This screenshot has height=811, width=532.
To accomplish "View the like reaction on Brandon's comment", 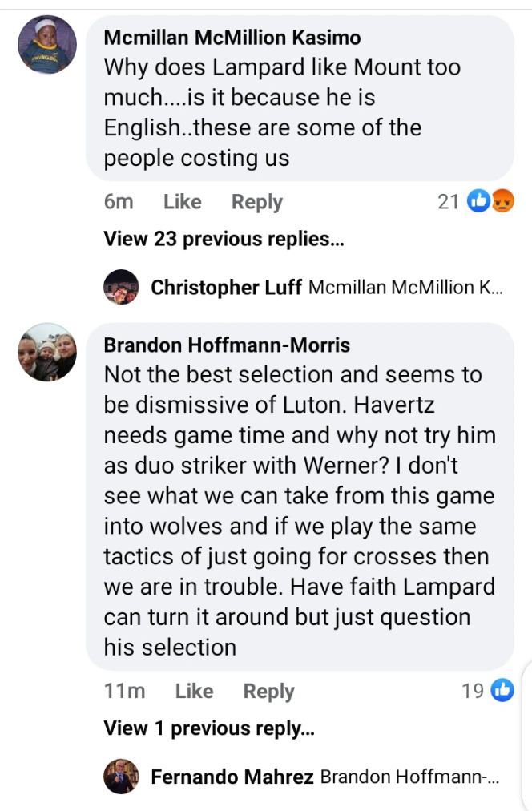I will [502, 691].
